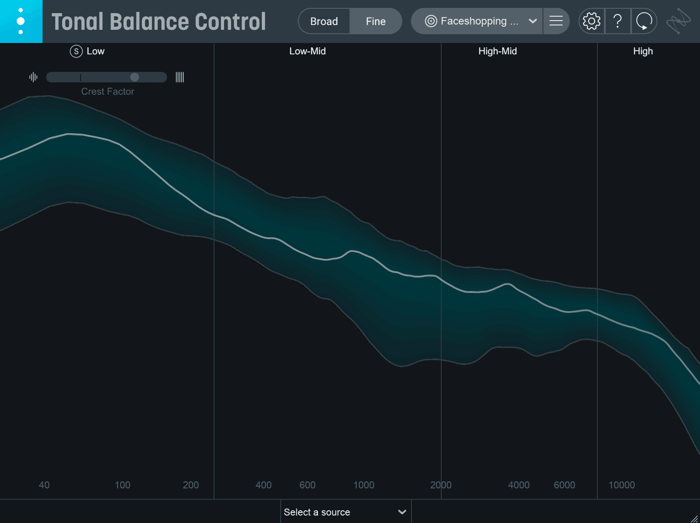700x523 pixels.
Task: Solo the Low band with S icon
Action: 76,51
